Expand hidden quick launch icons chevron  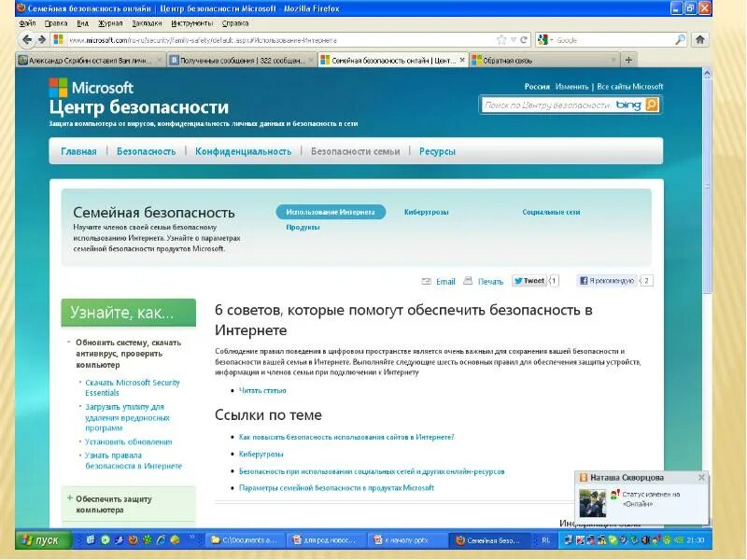pyautogui.click(x=192, y=539)
